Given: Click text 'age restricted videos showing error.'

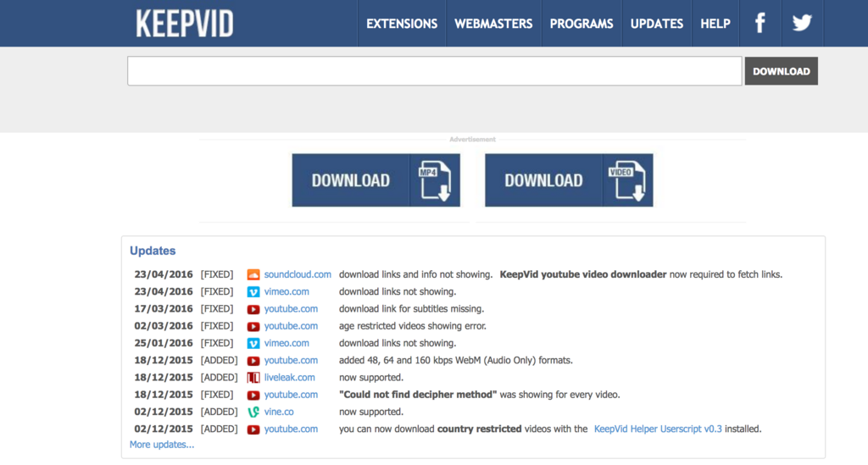Looking at the screenshot, I should pyautogui.click(x=413, y=325).
